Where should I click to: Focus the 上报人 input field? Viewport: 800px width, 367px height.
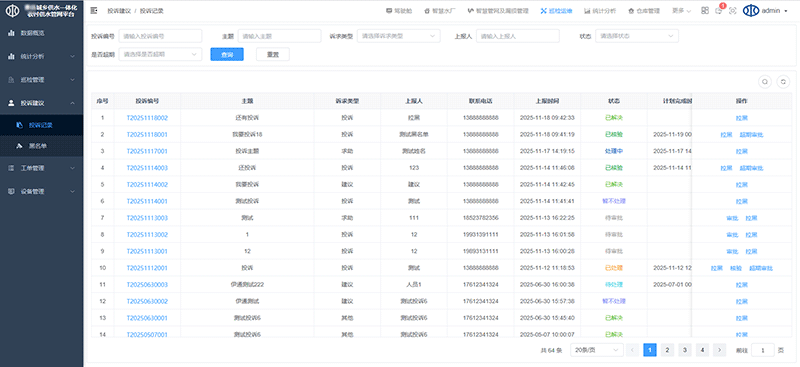(x=518, y=36)
